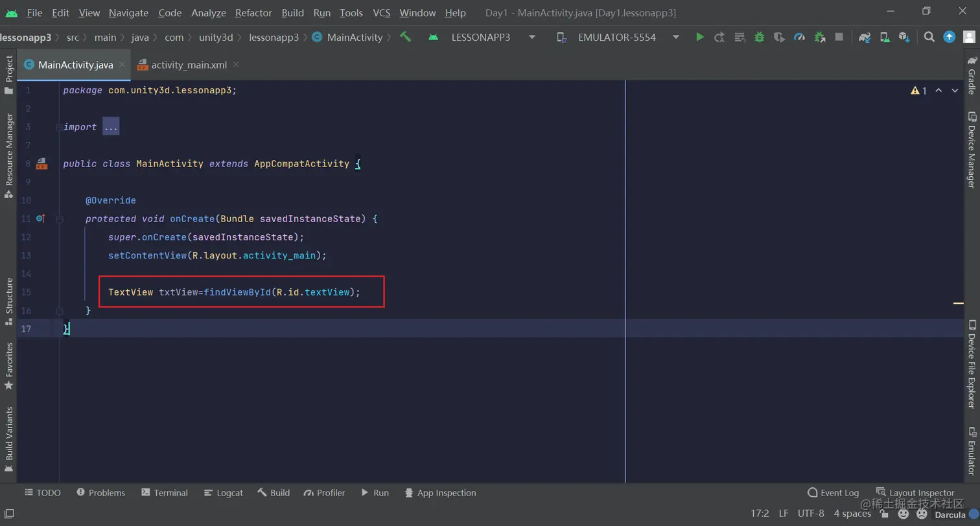Click the related XML file gutter icon
Viewport: 980px width, 526px height.
[x=41, y=164]
